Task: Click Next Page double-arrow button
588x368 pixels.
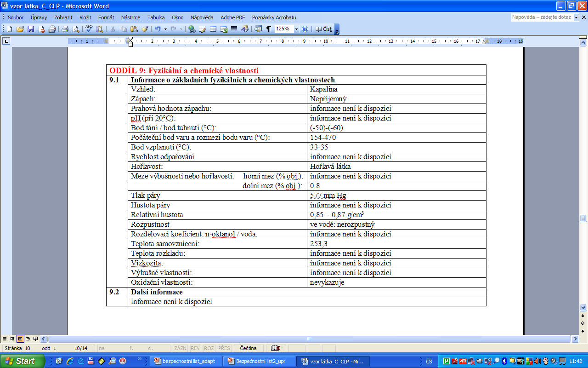Action: click(583, 331)
